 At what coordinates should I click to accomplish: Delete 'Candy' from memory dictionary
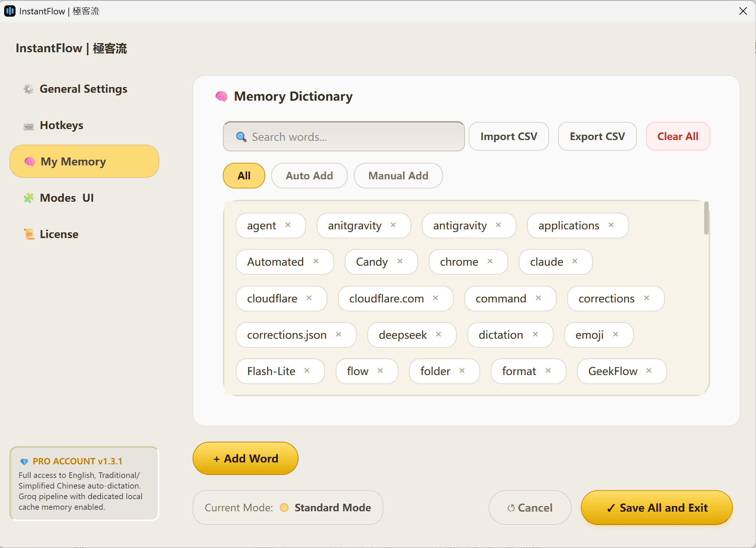point(400,262)
